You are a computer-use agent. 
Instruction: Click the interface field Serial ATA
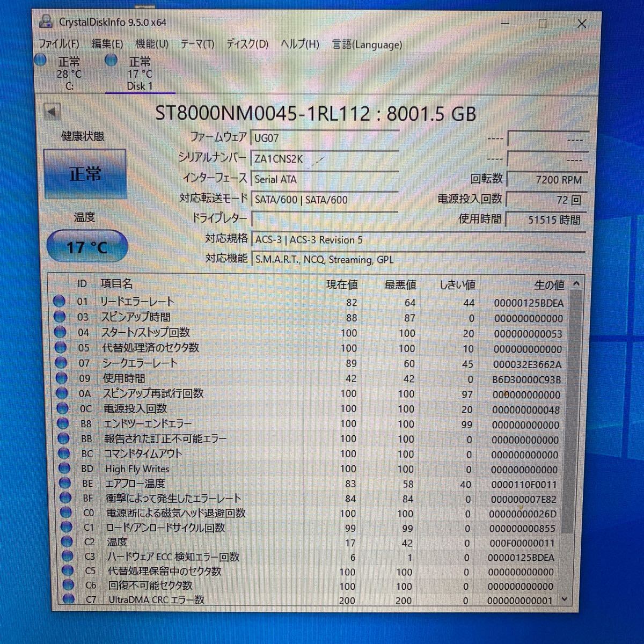(325, 179)
